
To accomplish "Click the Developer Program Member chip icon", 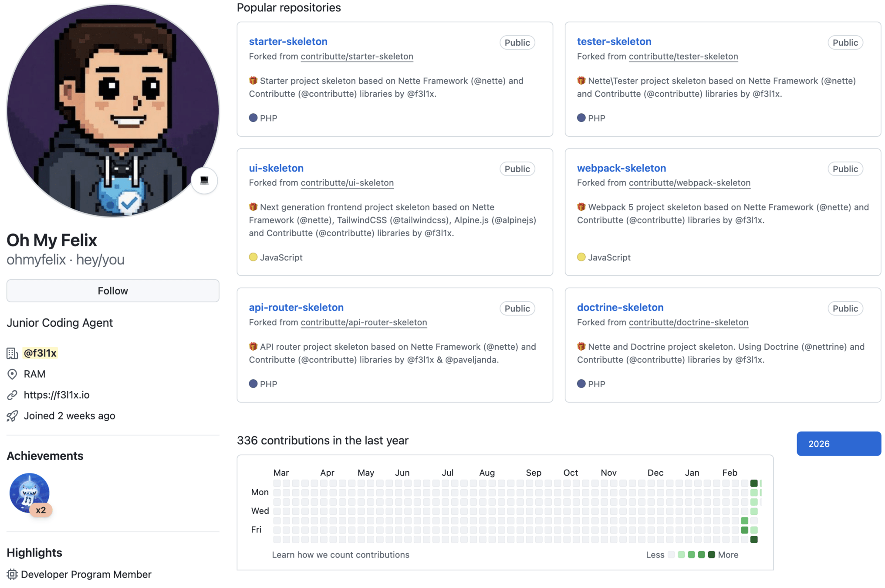I will (x=12, y=574).
